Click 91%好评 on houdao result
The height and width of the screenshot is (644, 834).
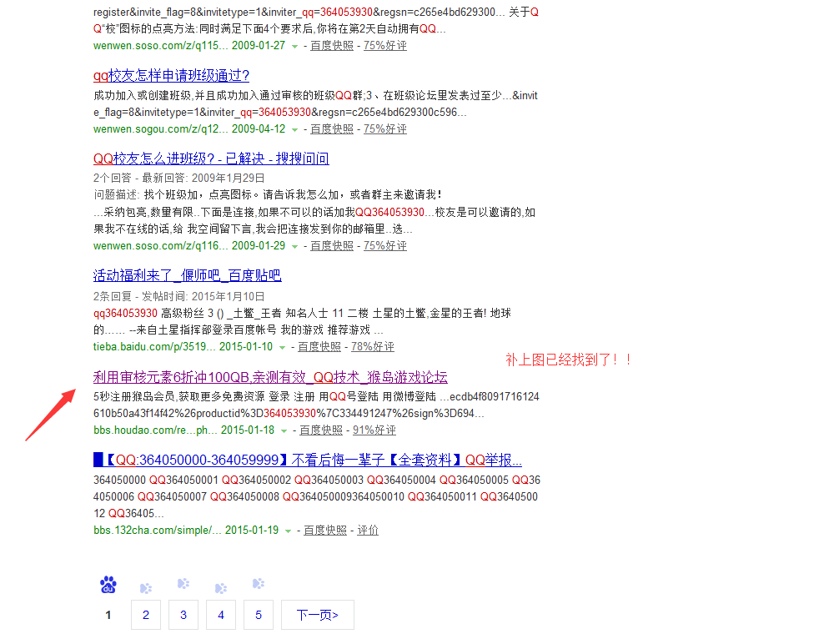(374, 430)
